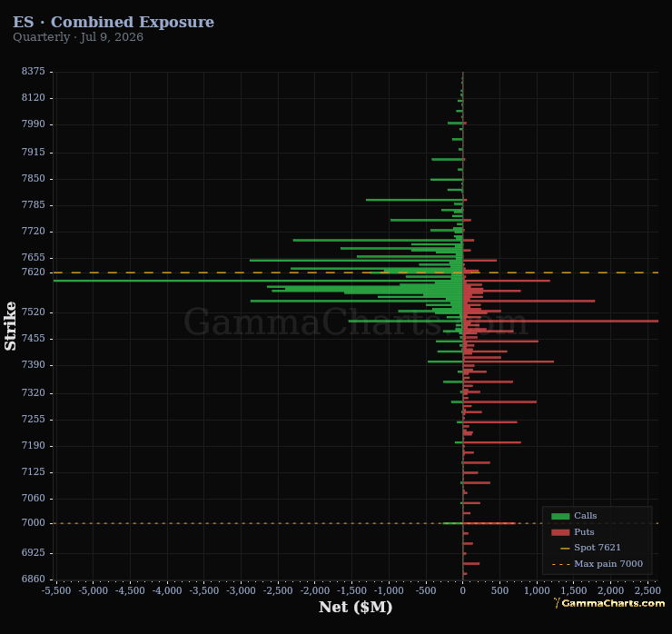Click the -5,500 net axis tick label
672x634 pixels.
click(56, 590)
